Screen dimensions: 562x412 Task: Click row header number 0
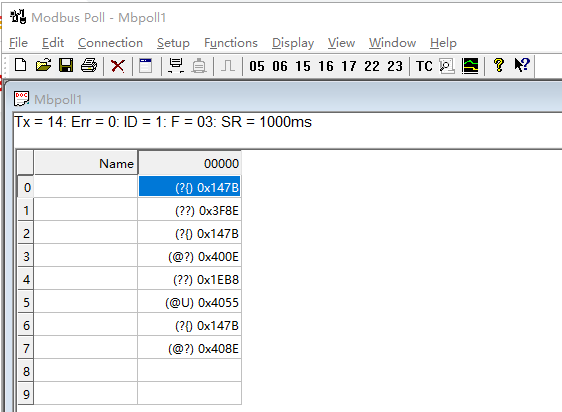26,187
